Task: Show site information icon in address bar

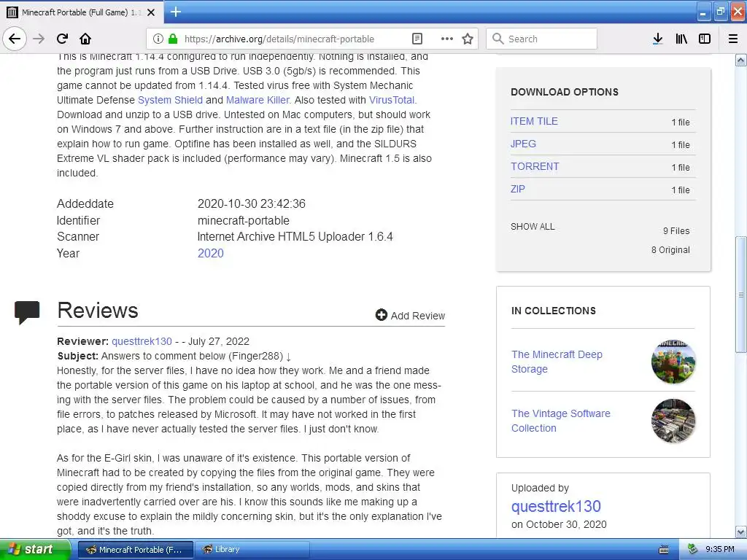Action: 158,39
